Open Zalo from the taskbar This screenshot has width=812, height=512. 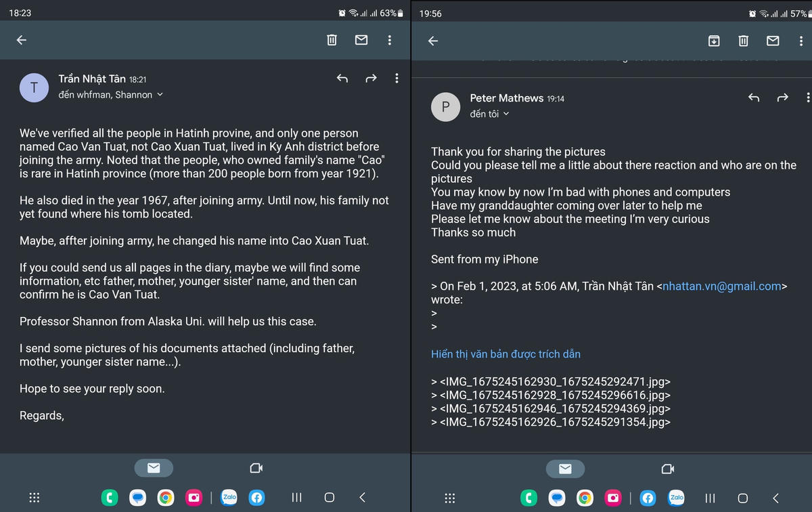[x=229, y=498]
